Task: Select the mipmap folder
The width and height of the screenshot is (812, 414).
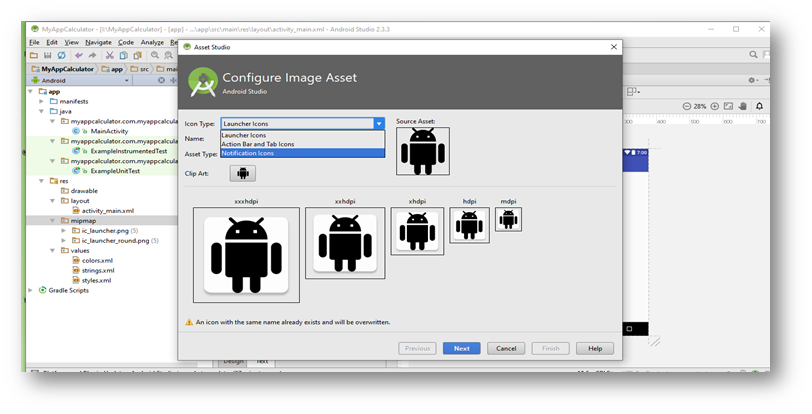Action: click(x=83, y=221)
